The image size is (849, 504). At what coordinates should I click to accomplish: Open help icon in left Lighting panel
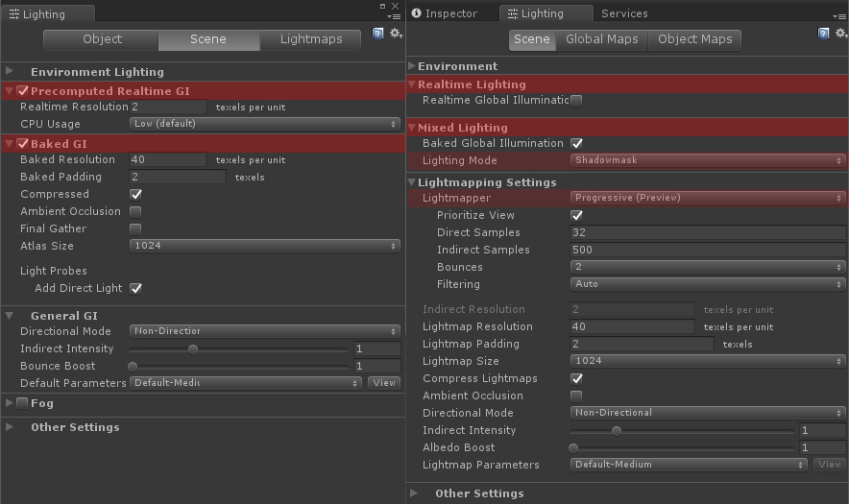point(378,34)
